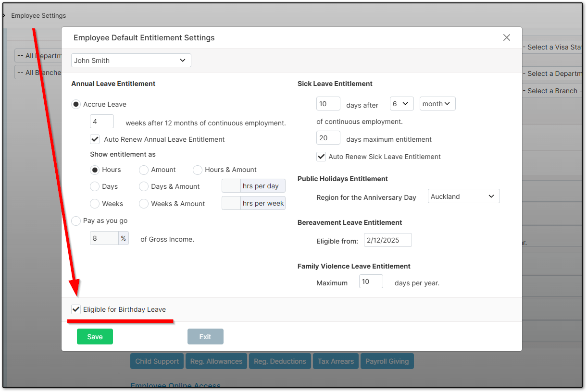Viewport: 587px width, 392px height.
Task: Edit the Gross Income percentage field
Action: [x=104, y=238]
